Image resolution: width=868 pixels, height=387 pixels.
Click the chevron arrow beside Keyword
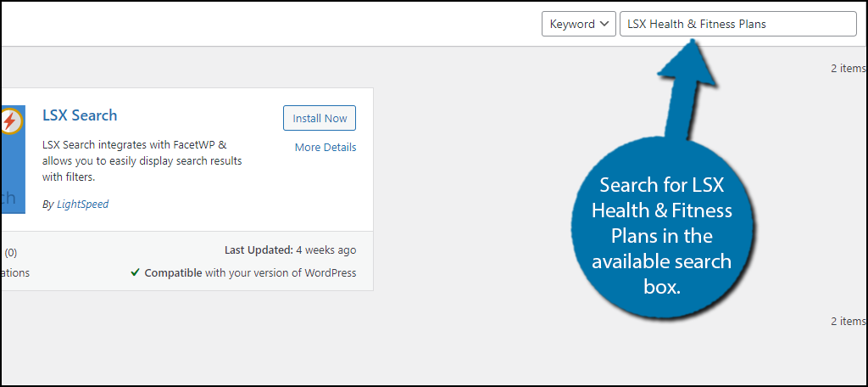tap(604, 25)
